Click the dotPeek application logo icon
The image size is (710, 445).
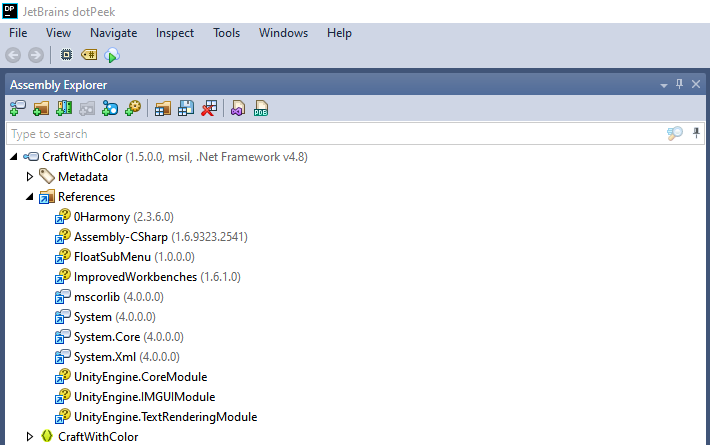[10, 11]
